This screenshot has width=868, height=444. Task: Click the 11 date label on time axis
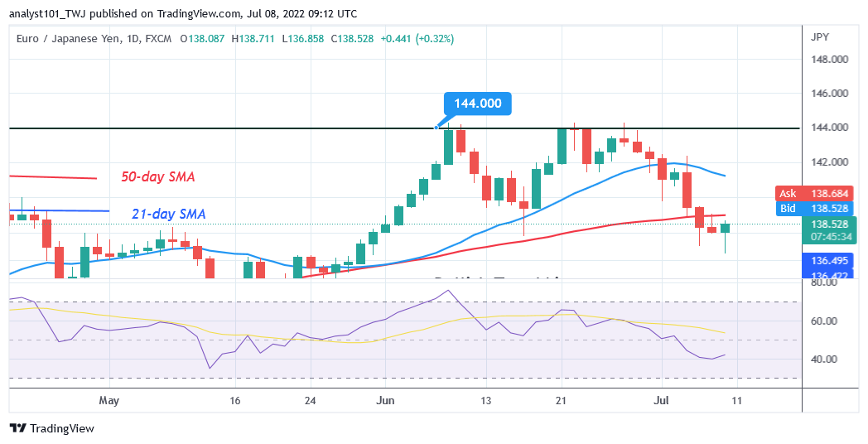click(x=736, y=400)
